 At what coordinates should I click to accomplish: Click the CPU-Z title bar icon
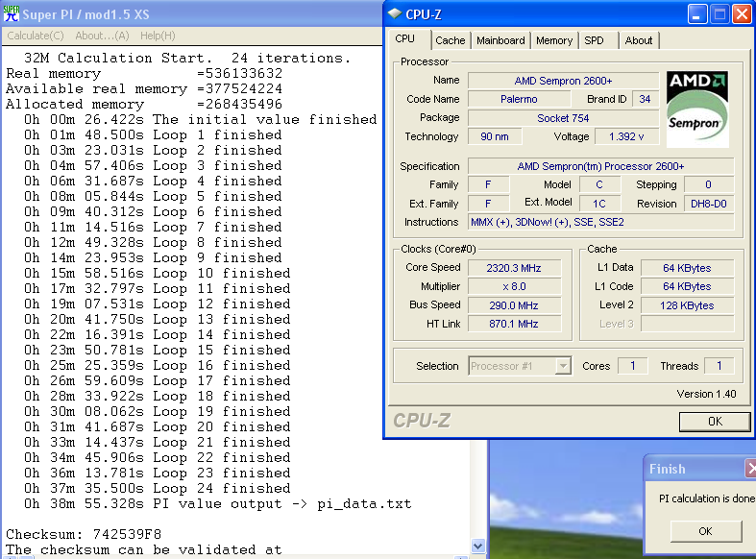[x=395, y=14]
